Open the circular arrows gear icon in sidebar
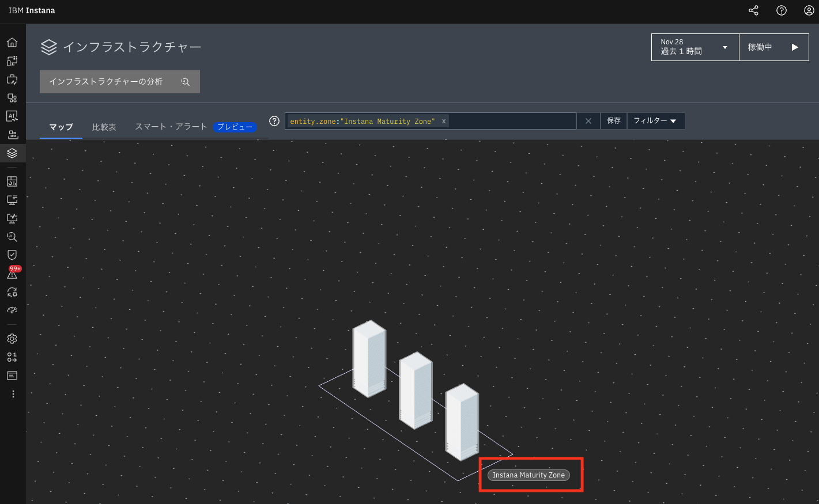Image resolution: width=819 pixels, height=504 pixels. tap(12, 292)
